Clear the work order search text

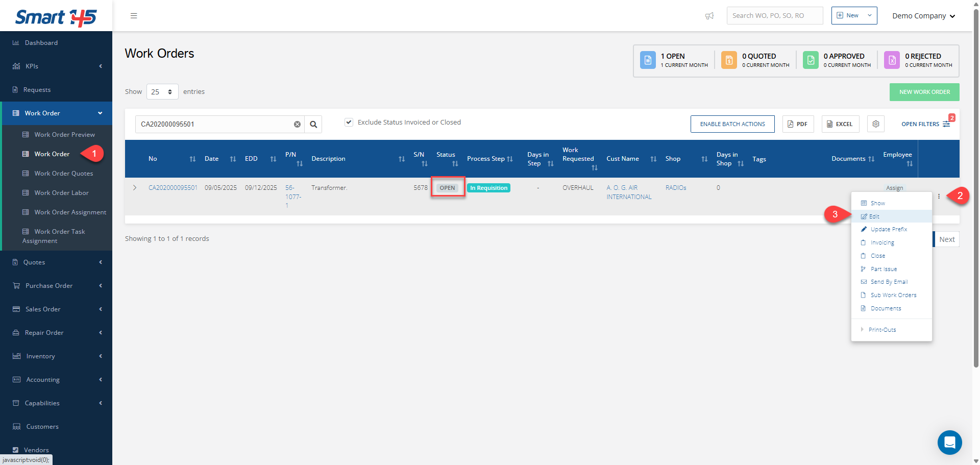tap(297, 124)
